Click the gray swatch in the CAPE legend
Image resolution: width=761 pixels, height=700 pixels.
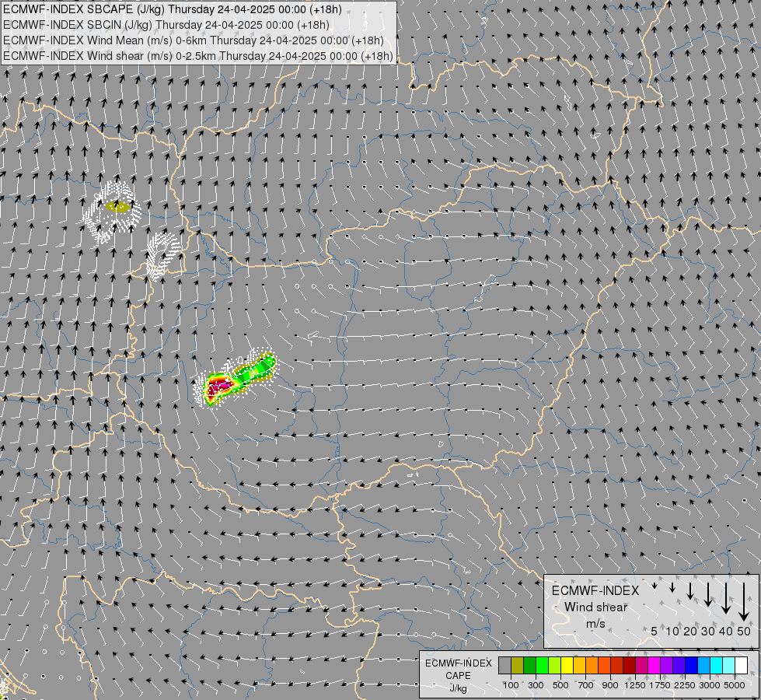(x=504, y=666)
